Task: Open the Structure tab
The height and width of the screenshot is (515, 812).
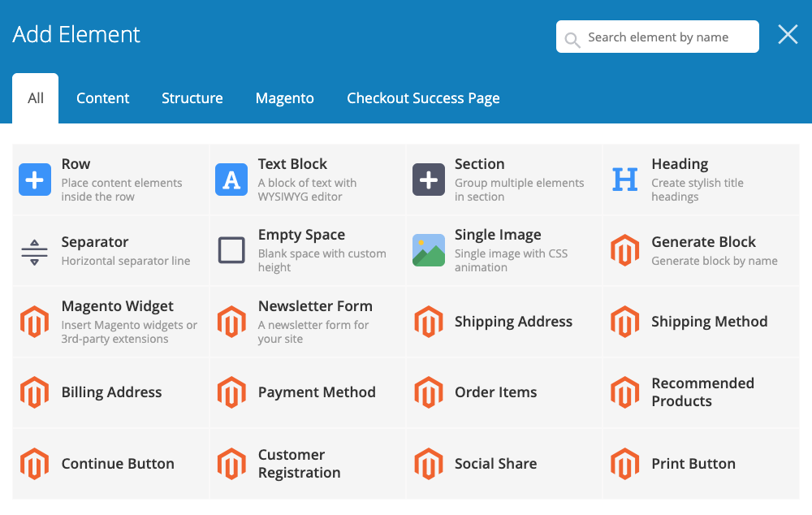Action: pyautogui.click(x=192, y=98)
